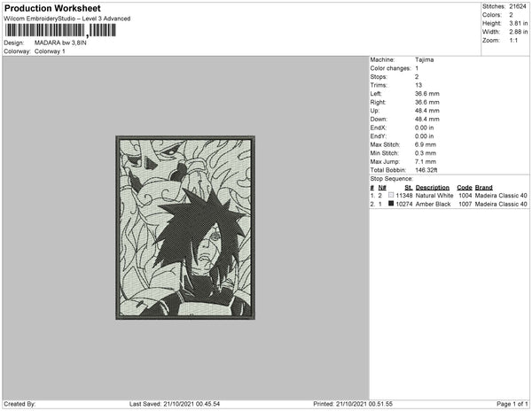Viewport: 532px width, 411px height.
Task: Click the Min Stitch value '0.3 mm'
Action: (426, 153)
